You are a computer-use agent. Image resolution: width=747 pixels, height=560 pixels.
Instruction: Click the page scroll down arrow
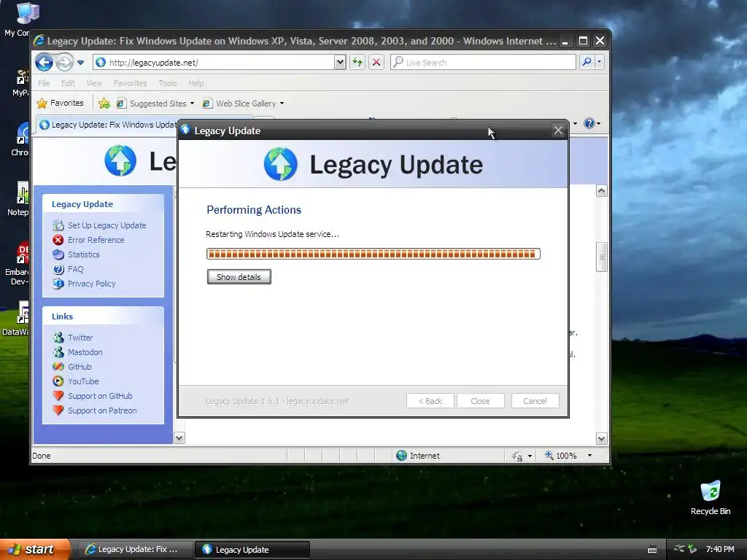(x=601, y=438)
